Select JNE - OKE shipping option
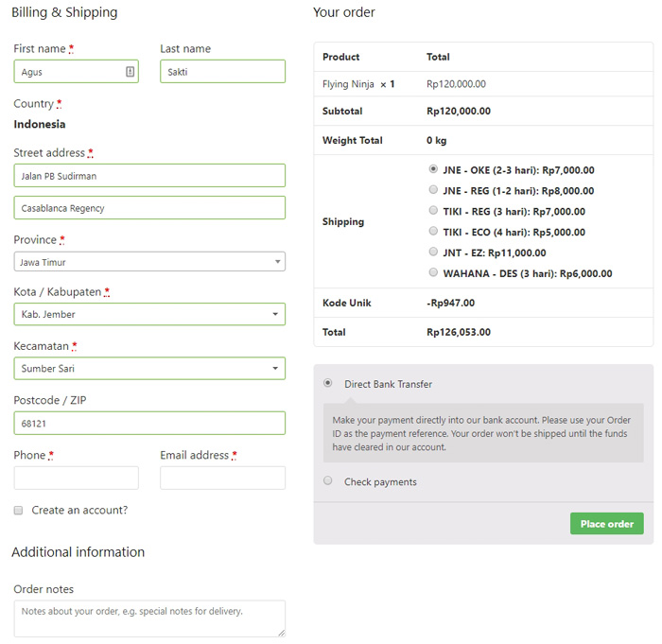 point(433,169)
